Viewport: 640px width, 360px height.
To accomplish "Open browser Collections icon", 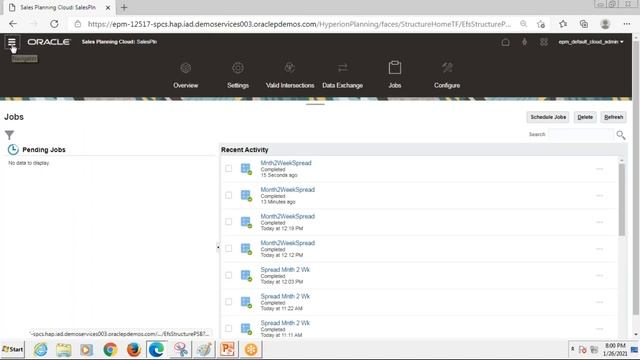I will pyautogui.click(x=584, y=24).
